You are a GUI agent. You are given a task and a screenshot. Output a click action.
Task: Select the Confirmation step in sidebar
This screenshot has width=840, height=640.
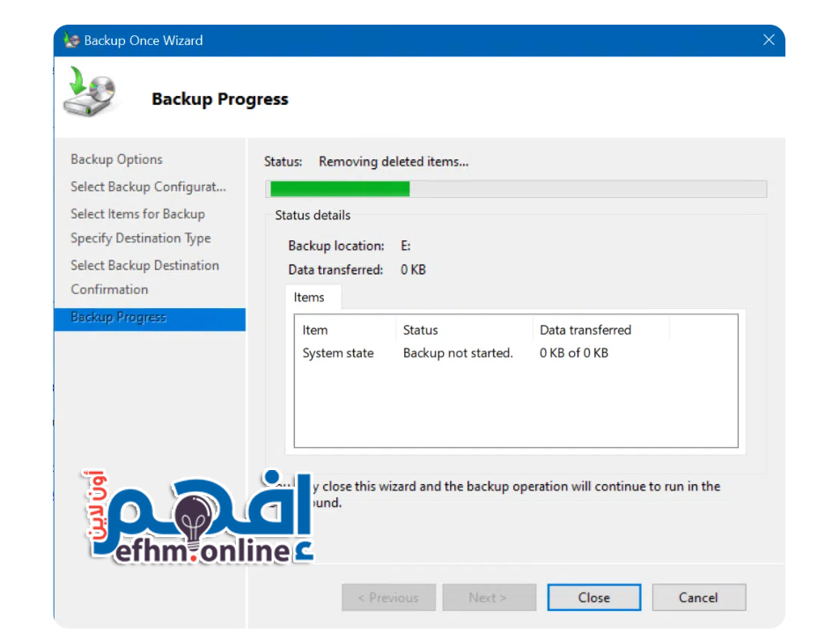click(109, 290)
